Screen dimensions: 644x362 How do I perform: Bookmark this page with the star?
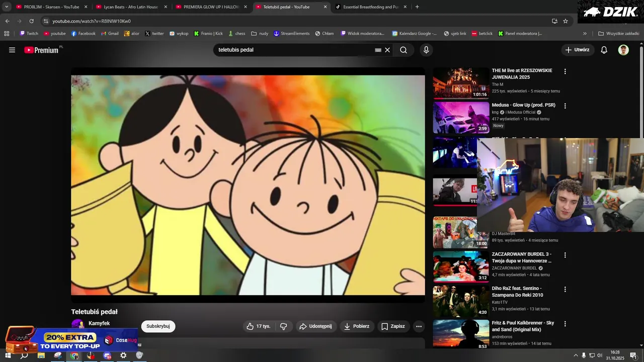(566, 21)
